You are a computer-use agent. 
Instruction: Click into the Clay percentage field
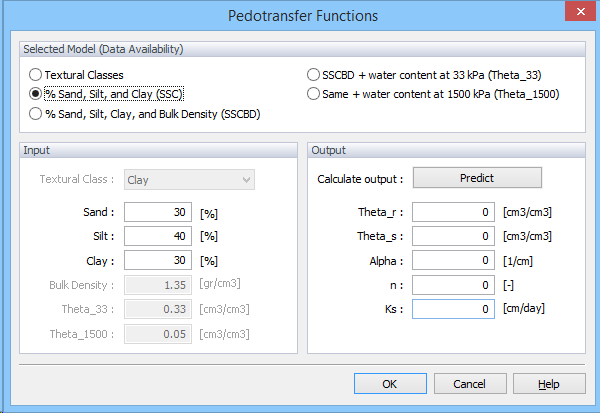pyautogui.click(x=158, y=260)
